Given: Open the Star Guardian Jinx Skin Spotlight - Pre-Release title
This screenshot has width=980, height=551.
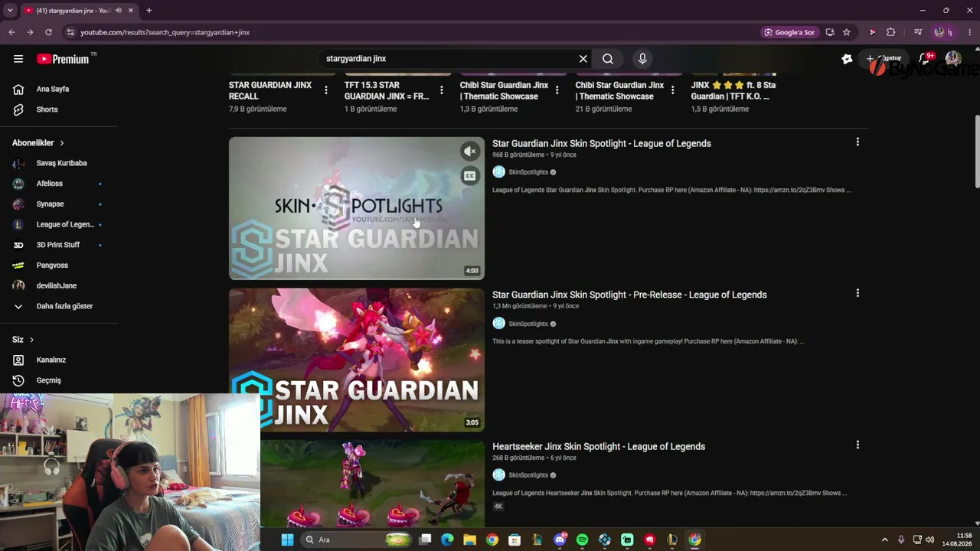Looking at the screenshot, I should coord(629,295).
